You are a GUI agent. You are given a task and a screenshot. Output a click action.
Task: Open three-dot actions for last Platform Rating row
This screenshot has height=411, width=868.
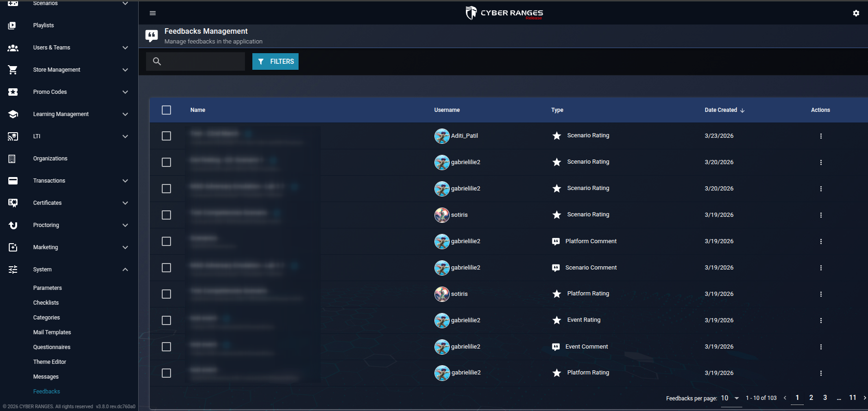pos(821,373)
